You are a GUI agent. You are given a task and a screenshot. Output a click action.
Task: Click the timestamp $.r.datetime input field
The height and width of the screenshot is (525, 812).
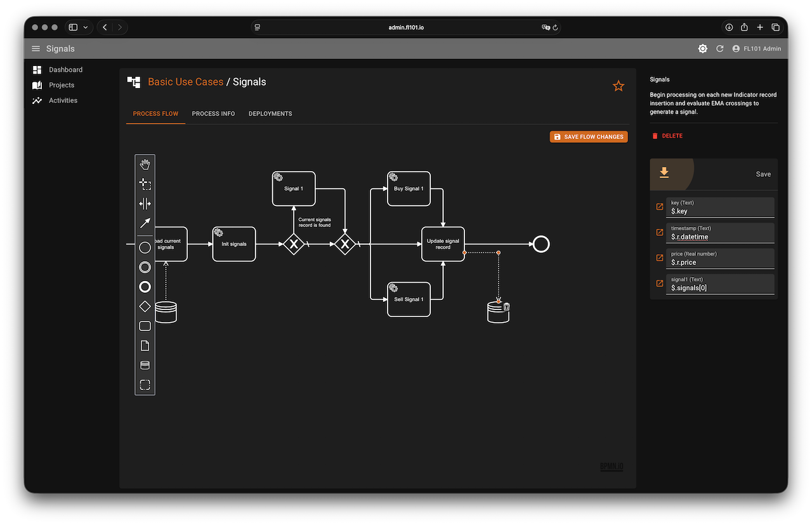tap(721, 237)
